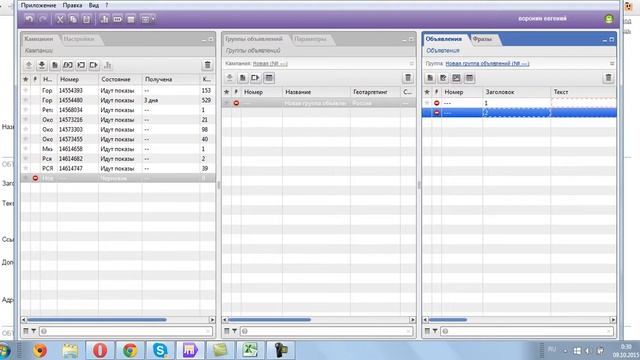
Task: Sort ad groups by Геотаргетинг column
Action: coord(375,92)
